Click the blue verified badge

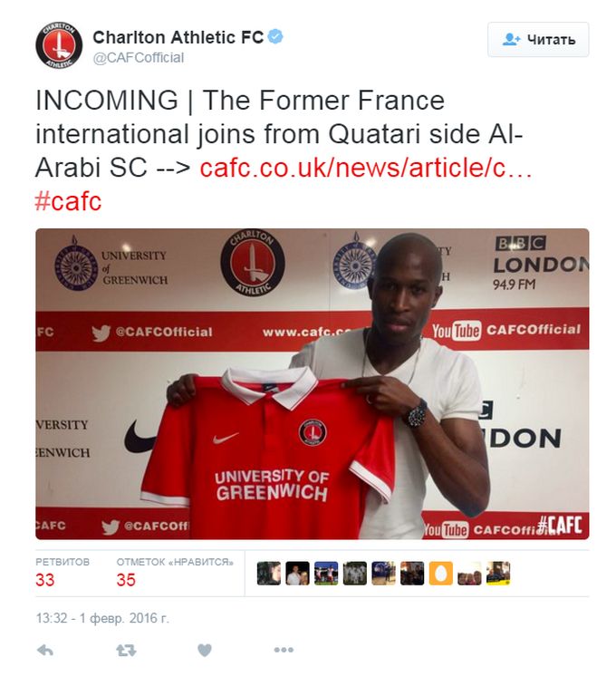[275, 37]
